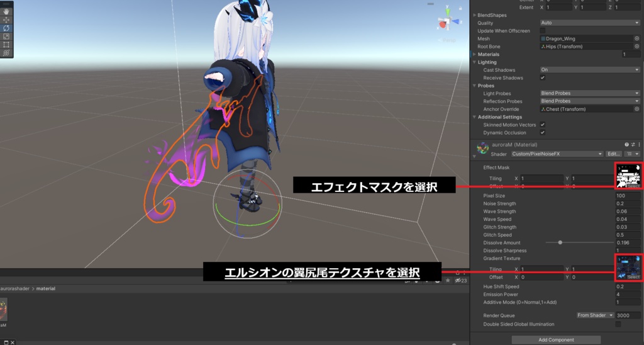Click the favorites star icon in Project panel
The width and height of the screenshot is (644, 345).
[448, 280]
